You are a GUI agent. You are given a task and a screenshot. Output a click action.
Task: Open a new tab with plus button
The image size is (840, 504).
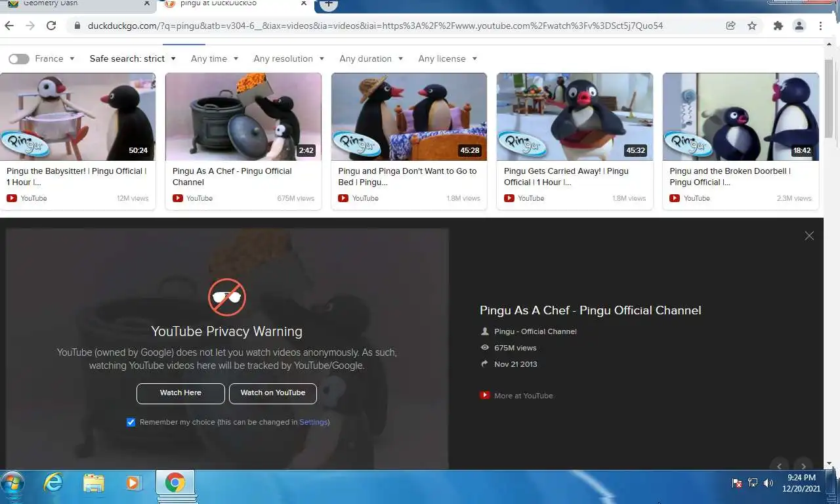point(329,5)
